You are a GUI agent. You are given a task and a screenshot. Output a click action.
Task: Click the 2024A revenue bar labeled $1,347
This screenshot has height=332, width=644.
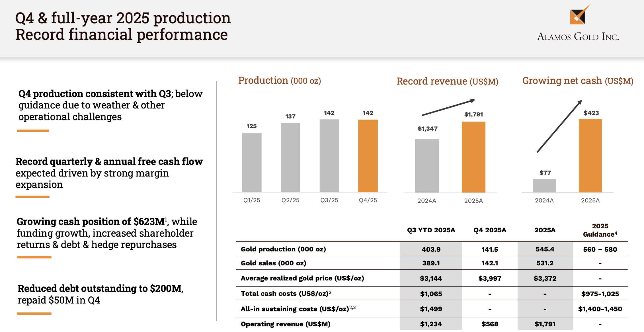click(x=426, y=166)
